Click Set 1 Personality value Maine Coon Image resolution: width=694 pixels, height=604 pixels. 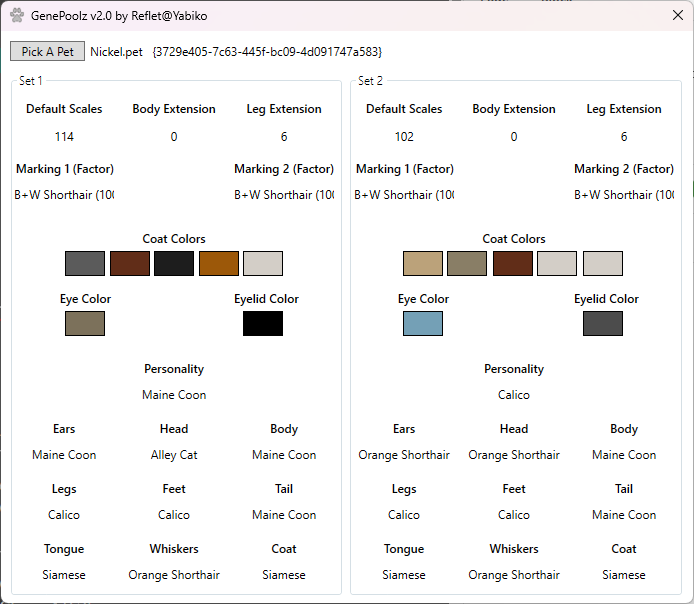[174, 395]
